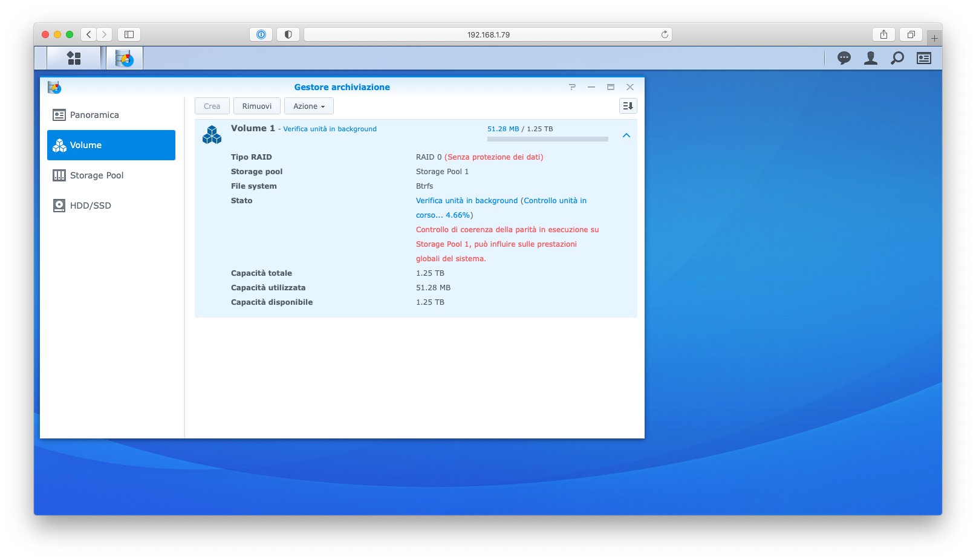The height and width of the screenshot is (560, 976).
Task: Click the DSM search magnifier icon
Action: click(897, 58)
